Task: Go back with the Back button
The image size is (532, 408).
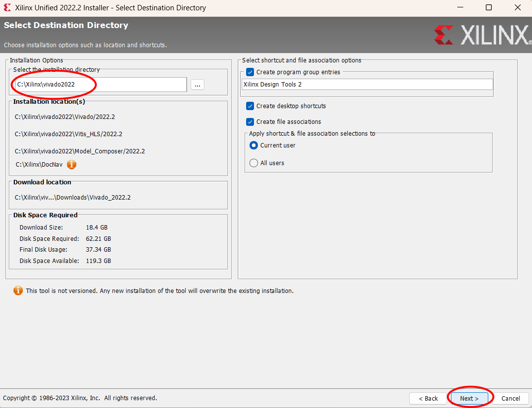Action: (x=427, y=398)
